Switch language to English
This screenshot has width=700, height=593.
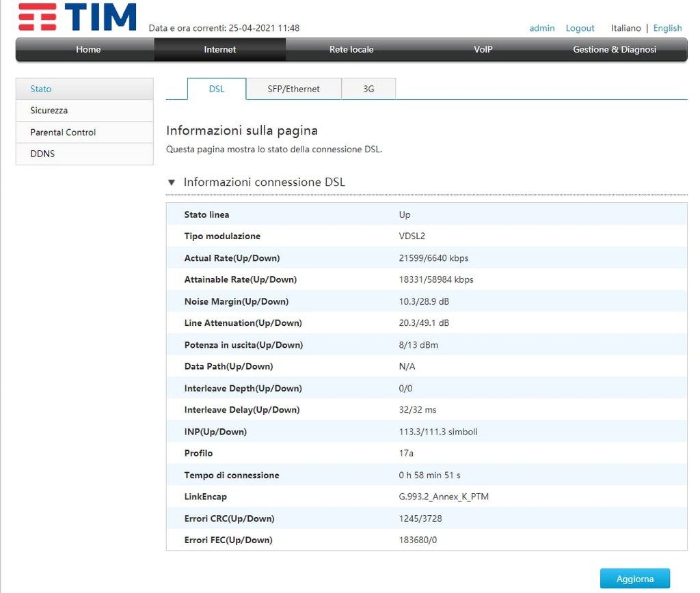click(667, 28)
